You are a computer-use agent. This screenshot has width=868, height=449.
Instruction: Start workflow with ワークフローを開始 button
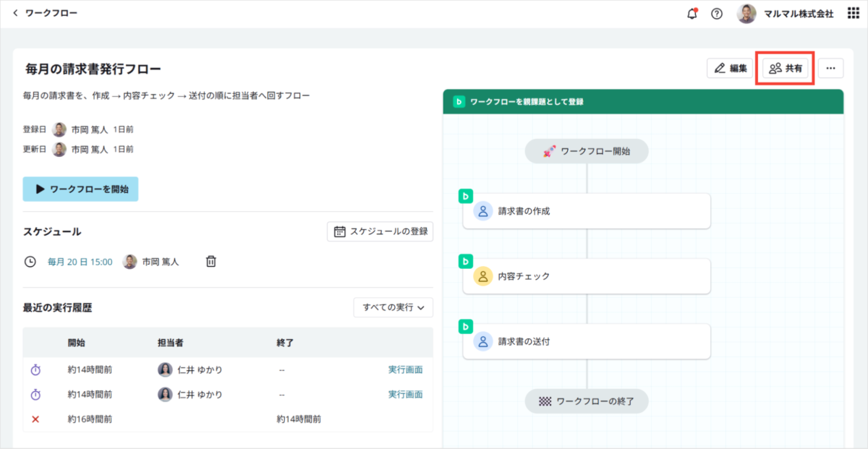(x=80, y=189)
